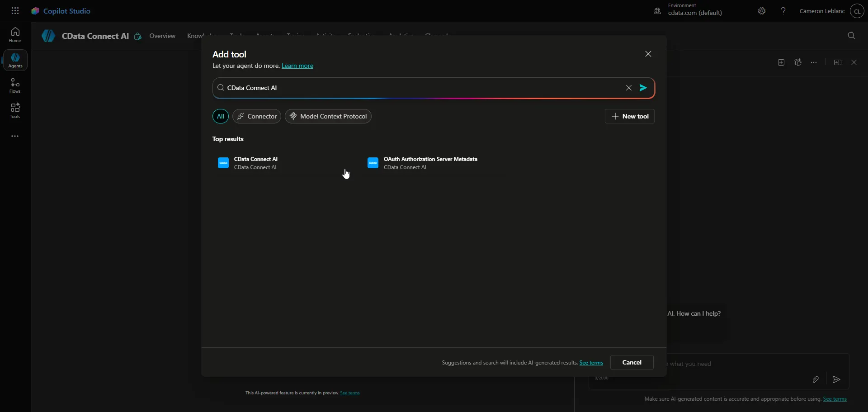
Task: Clear the tool search text
Action: pyautogui.click(x=628, y=88)
